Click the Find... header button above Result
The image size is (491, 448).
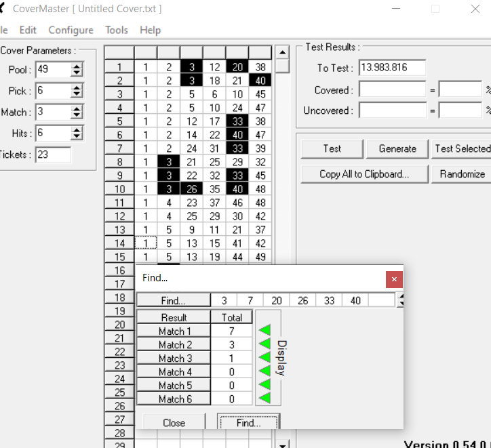(174, 301)
